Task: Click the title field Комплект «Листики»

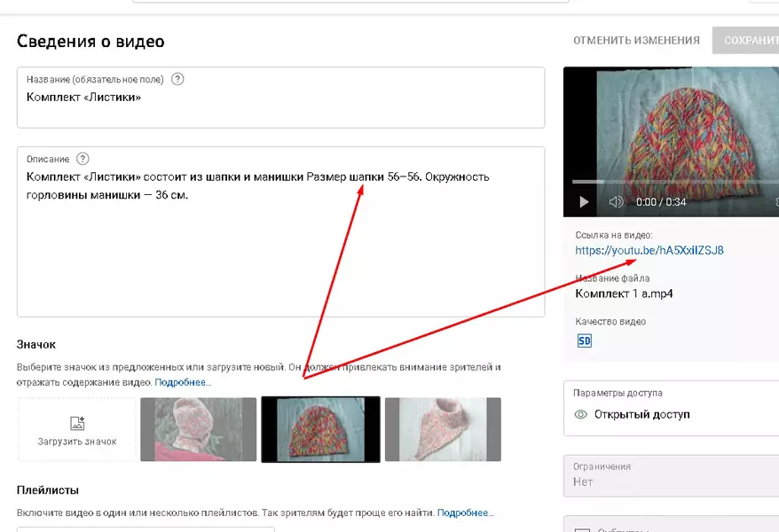Action: [280, 98]
